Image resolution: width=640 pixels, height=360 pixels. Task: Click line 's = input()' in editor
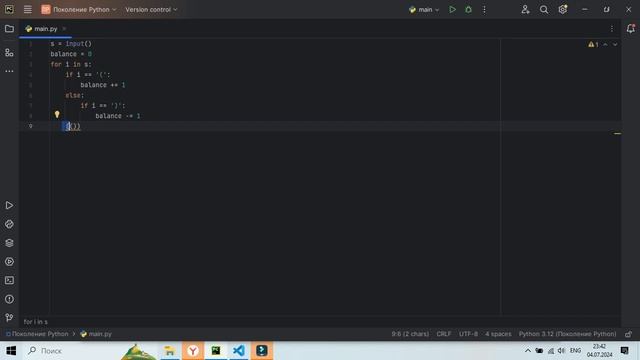(71, 44)
